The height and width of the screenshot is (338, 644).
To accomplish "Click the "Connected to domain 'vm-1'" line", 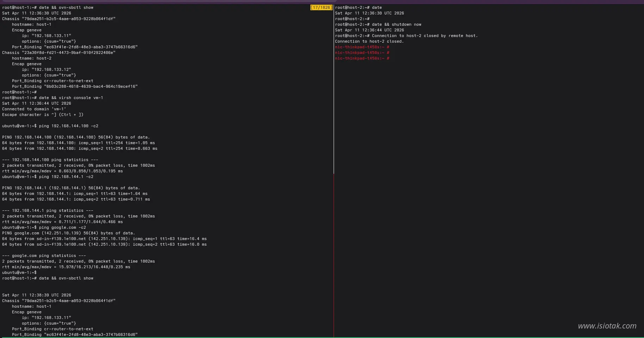I will tap(34, 109).
